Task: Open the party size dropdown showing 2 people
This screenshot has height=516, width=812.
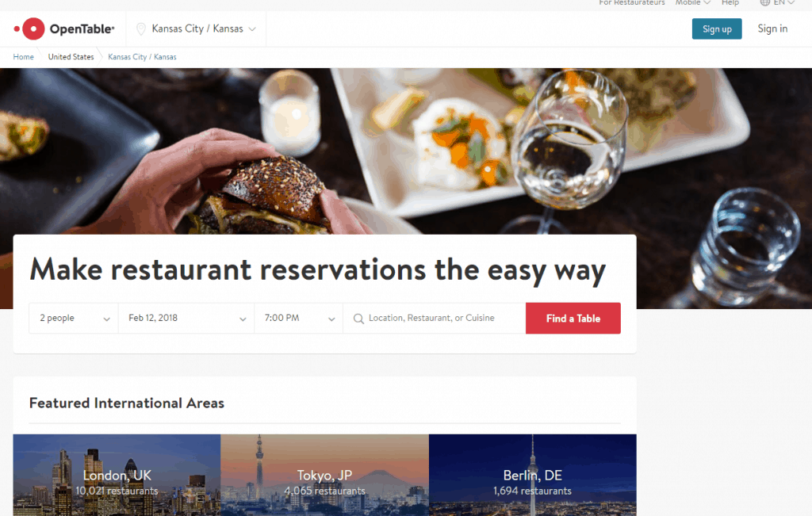Action: point(74,319)
